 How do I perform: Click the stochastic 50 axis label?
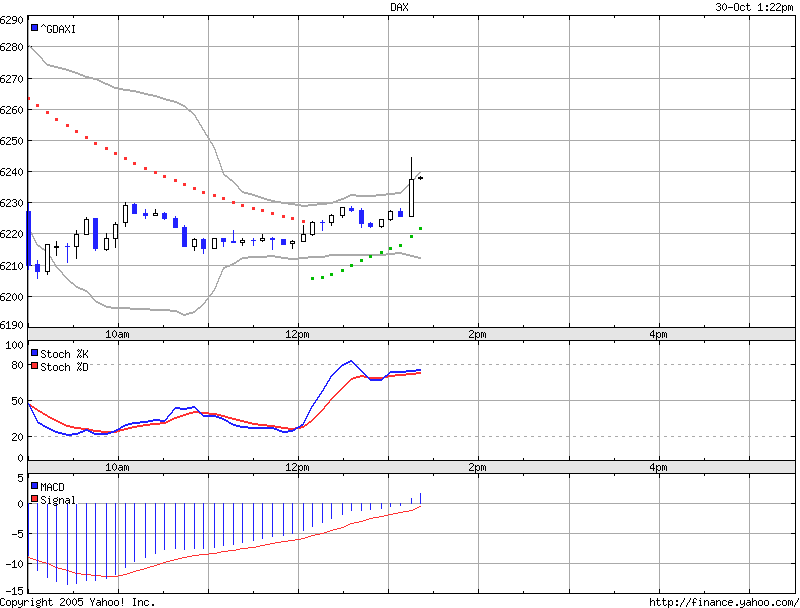pos(17,401)
